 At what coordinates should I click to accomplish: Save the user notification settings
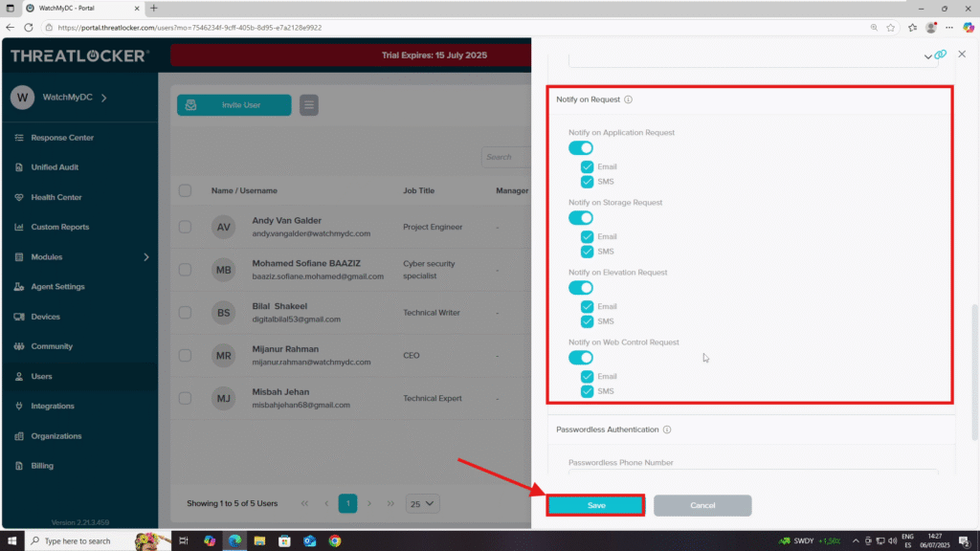pyautogui.click(x=595, y=505)
